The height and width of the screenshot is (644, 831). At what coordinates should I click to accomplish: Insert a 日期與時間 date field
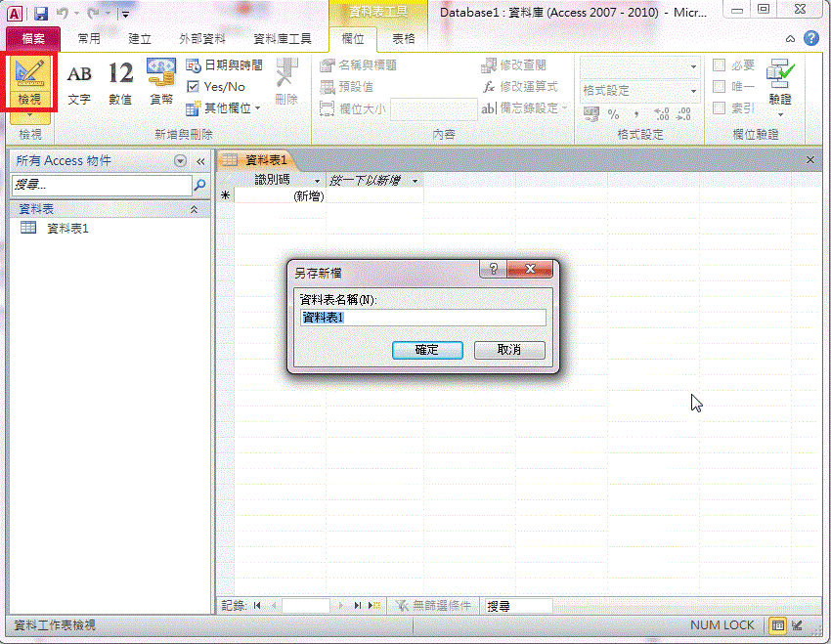point(224,65)
